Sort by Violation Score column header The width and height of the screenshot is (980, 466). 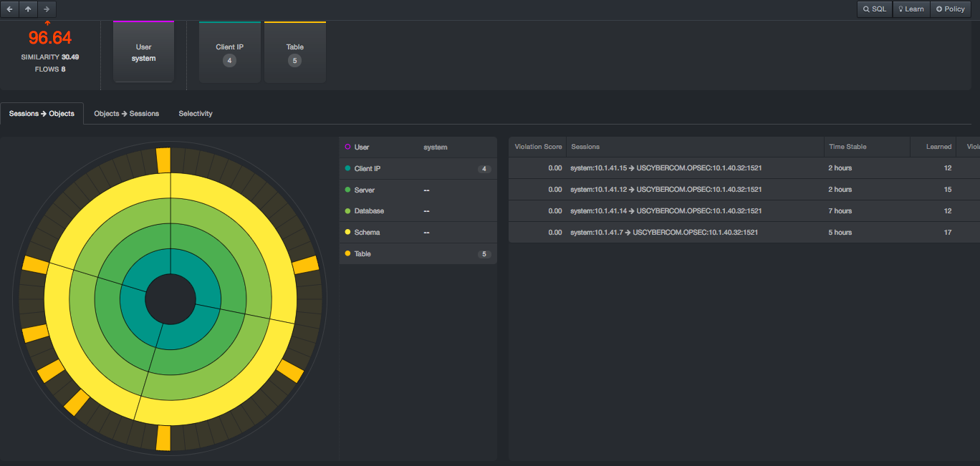(537, 147)
